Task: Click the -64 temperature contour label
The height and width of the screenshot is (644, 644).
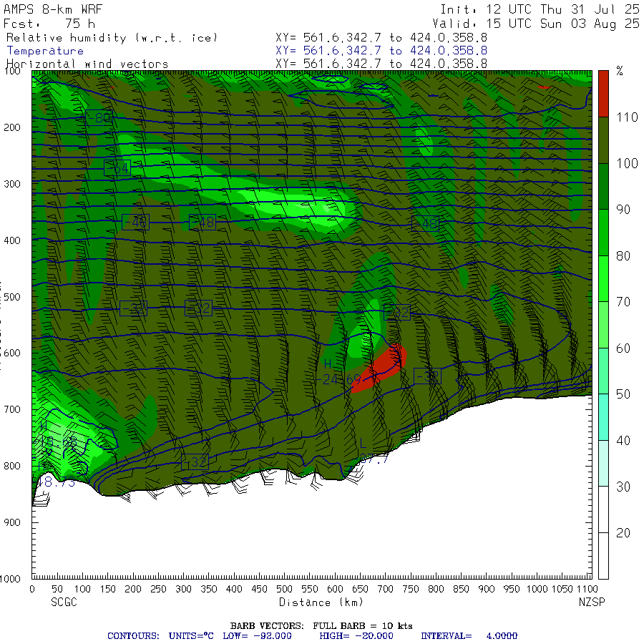Action: (x=117, y=168)
